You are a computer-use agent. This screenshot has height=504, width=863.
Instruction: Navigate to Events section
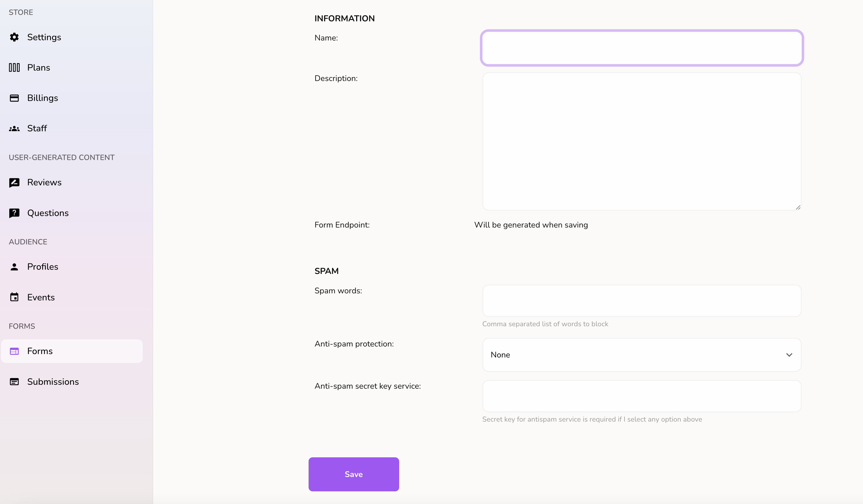41,297
